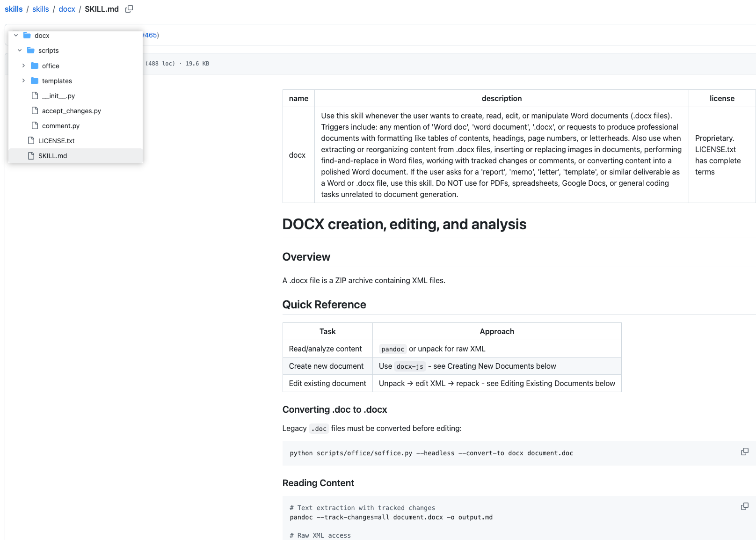This screenshot has height=540, width=756.
Task: Open the office folder tree item
Action: 76,66
